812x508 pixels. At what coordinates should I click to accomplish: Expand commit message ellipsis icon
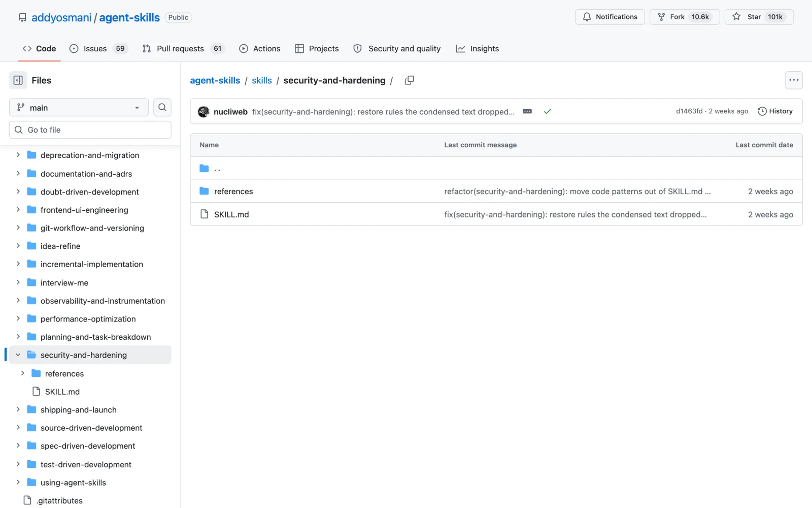point(527,111)
